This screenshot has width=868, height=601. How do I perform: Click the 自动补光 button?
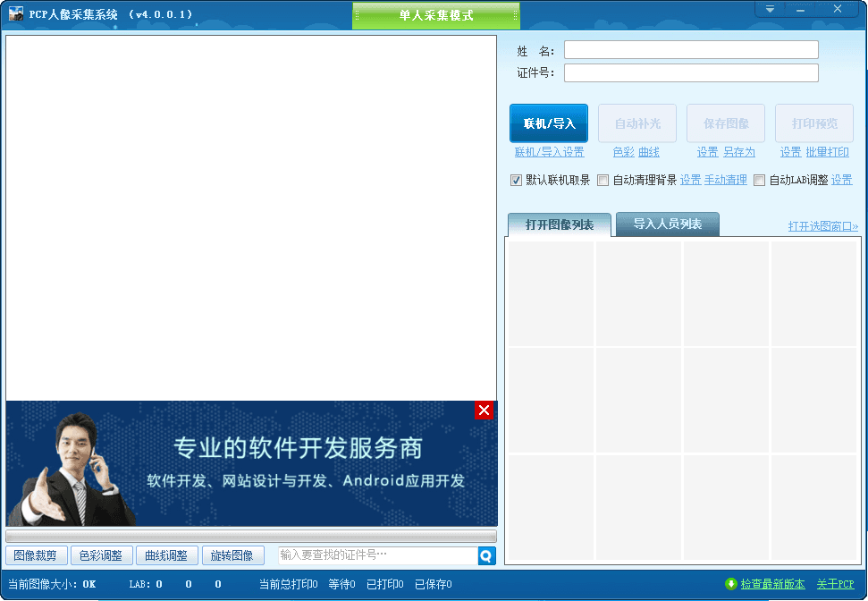point(637,123)
